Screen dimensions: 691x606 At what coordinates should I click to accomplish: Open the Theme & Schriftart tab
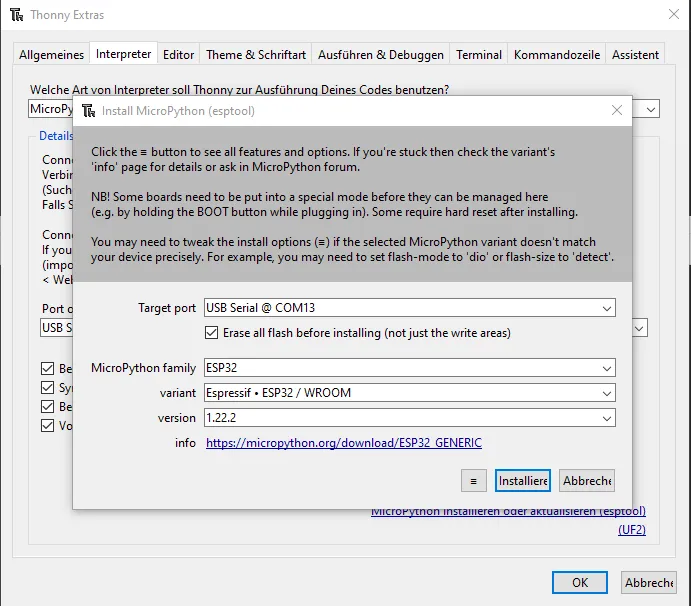point(256,55)
